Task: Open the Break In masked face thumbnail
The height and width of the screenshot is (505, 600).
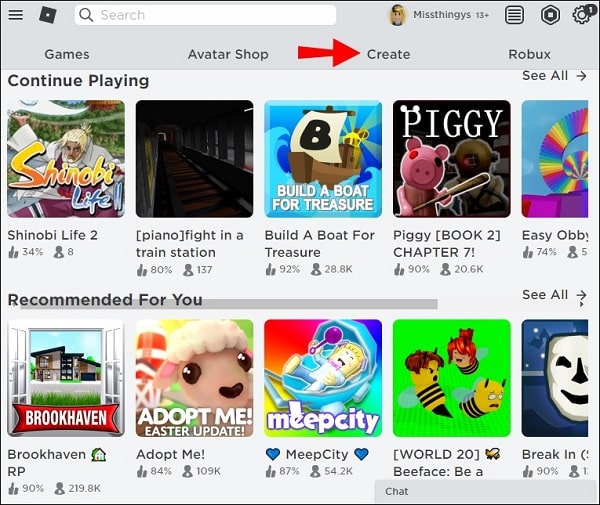Action: 555,378
